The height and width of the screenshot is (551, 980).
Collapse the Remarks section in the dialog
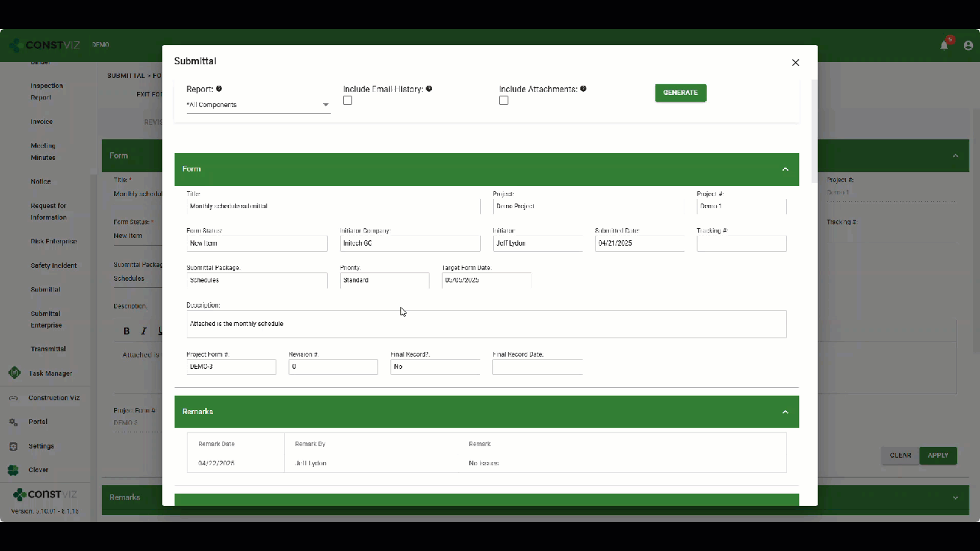point(785,412)
